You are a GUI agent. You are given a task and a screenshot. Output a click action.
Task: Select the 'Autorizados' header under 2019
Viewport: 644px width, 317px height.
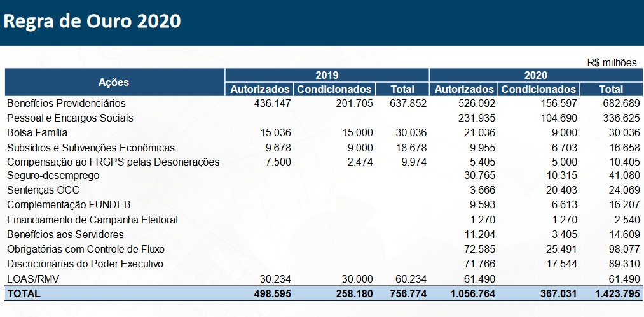pyautogui.click(x=260, y=89)
